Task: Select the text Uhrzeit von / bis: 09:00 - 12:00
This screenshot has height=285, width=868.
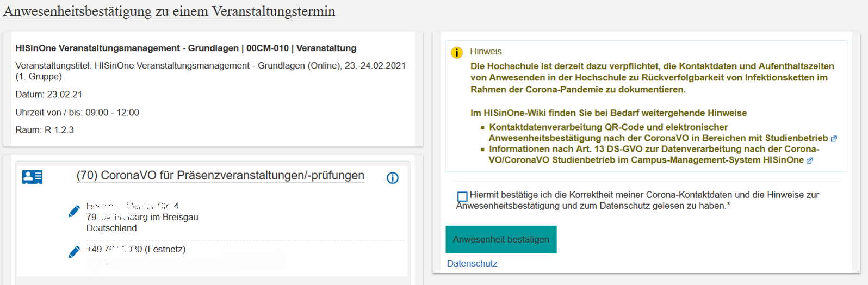Action: pyautogui.click(x=77, y=113)
